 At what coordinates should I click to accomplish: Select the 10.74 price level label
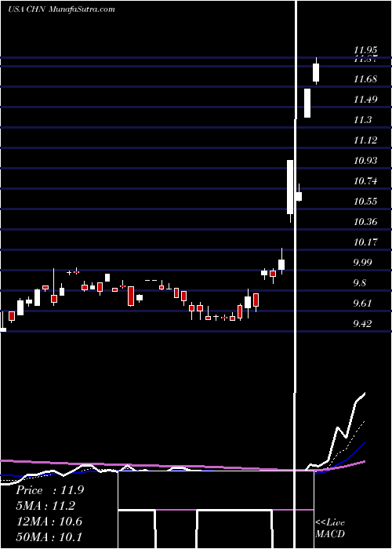pos(366,181)
